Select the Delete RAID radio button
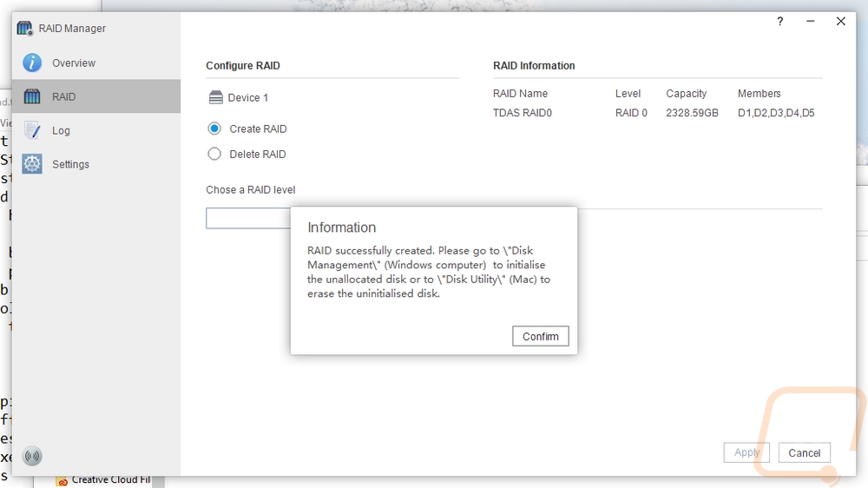Viewport: 868px width, 488px height. [214, 154]
